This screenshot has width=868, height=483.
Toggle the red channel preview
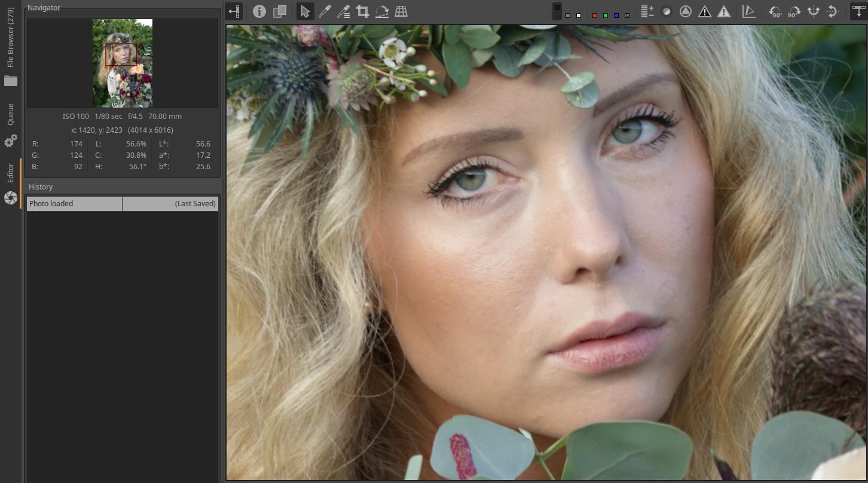click(x=594, y=16)
